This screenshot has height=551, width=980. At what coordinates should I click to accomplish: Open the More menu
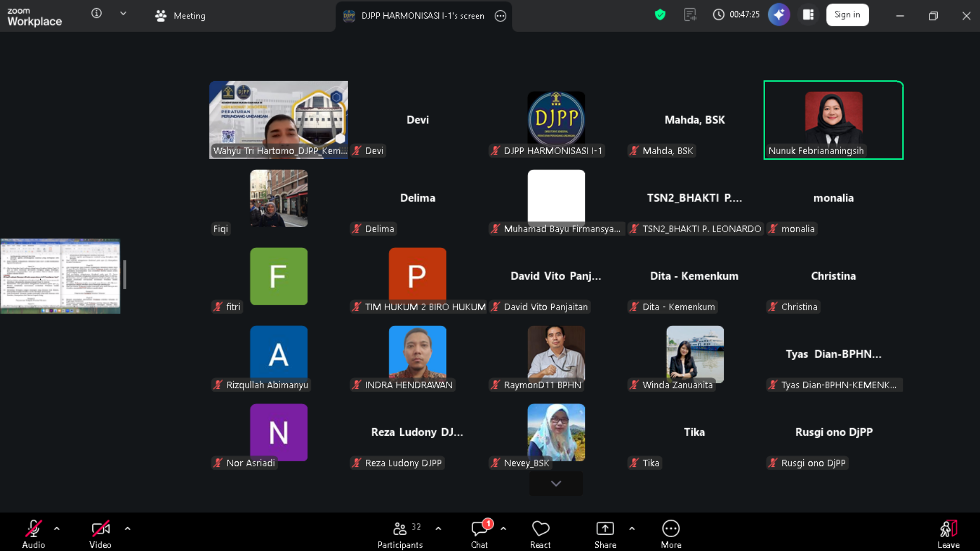coord(671,534)
